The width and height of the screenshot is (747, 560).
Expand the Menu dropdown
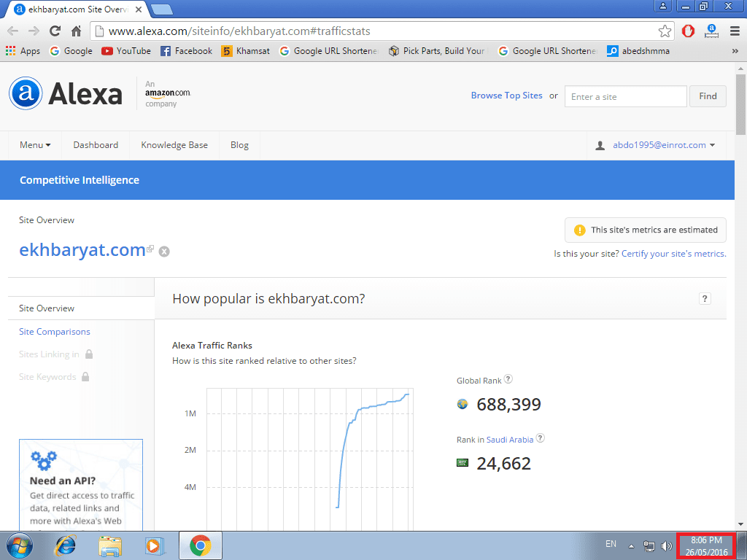click(35, 145)
